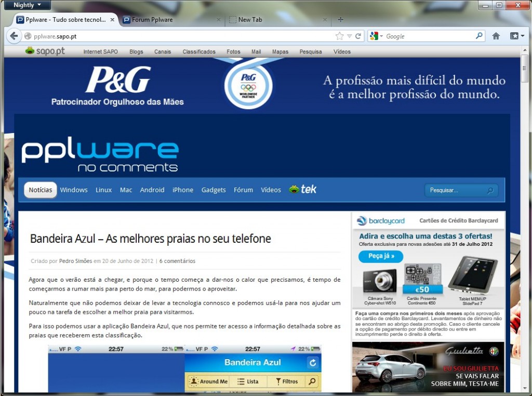This screenshot has height=396, width=532.
Task: Select the Mac menu item
Action: [126, 190]
